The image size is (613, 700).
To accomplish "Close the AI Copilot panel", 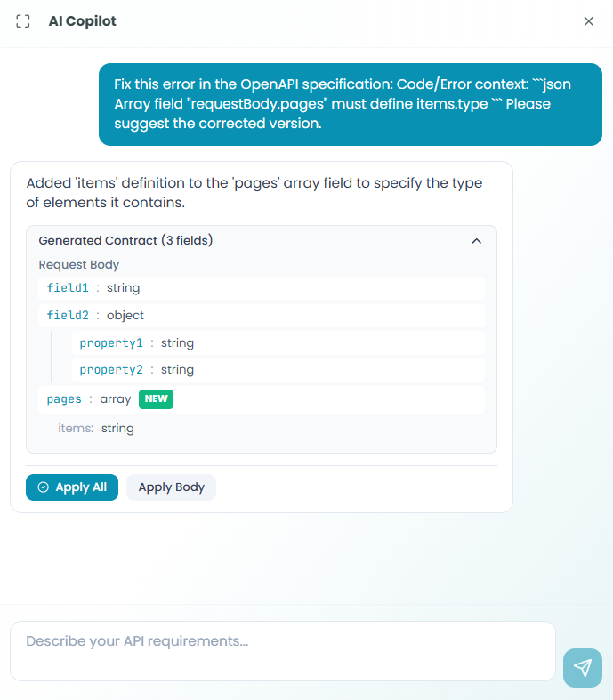I will [x=588, y=21].
